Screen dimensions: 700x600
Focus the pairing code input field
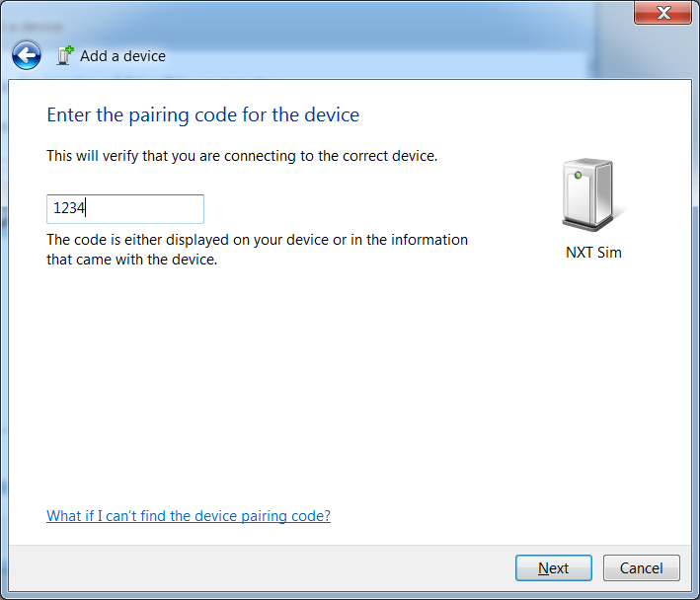pyautogui.click(x=125, y=209)
